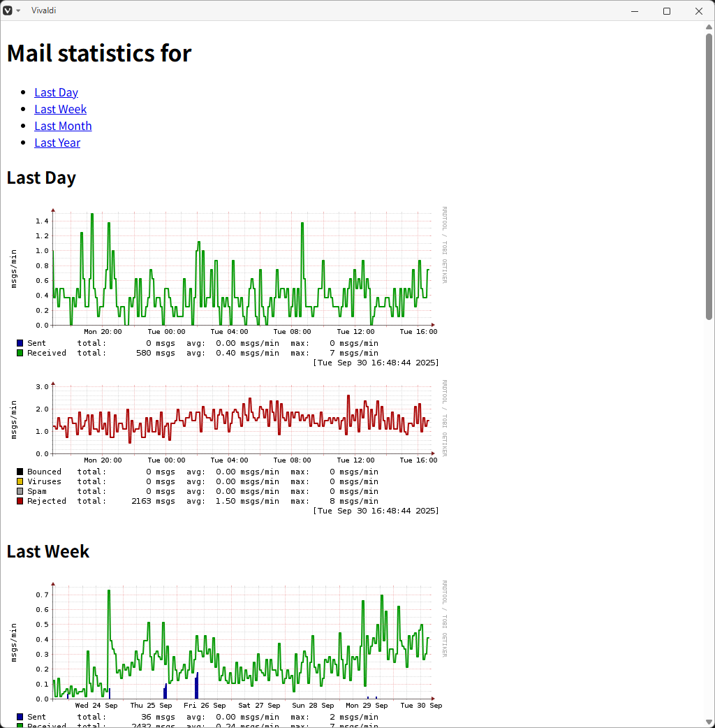715x728 pixels.
Task: Click the '0.40 msgs/min' received average
Action: pyautogui.click(x=247, y=353)
